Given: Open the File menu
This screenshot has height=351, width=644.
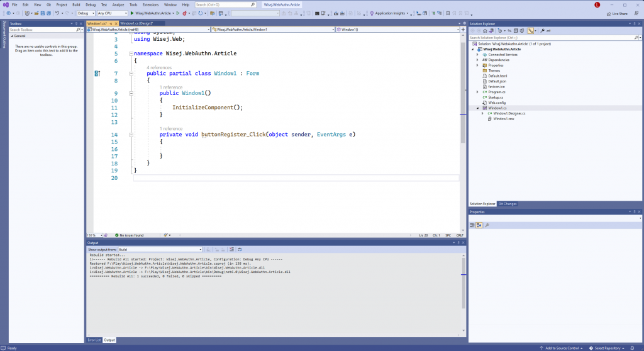Looking at the screenshot, I should point(14,5).
